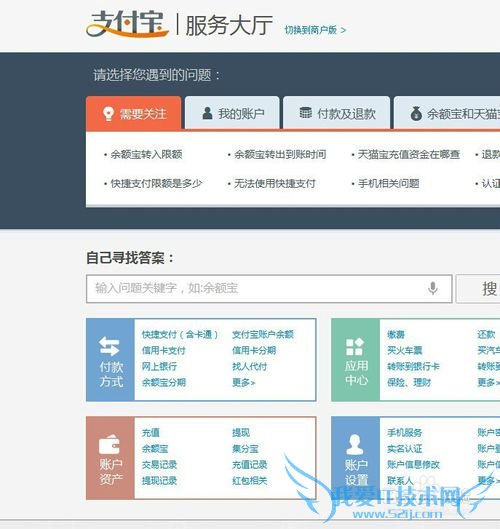The image size is (500, 529).
Task: Open 信用卡分期 link
Action: 254,351
